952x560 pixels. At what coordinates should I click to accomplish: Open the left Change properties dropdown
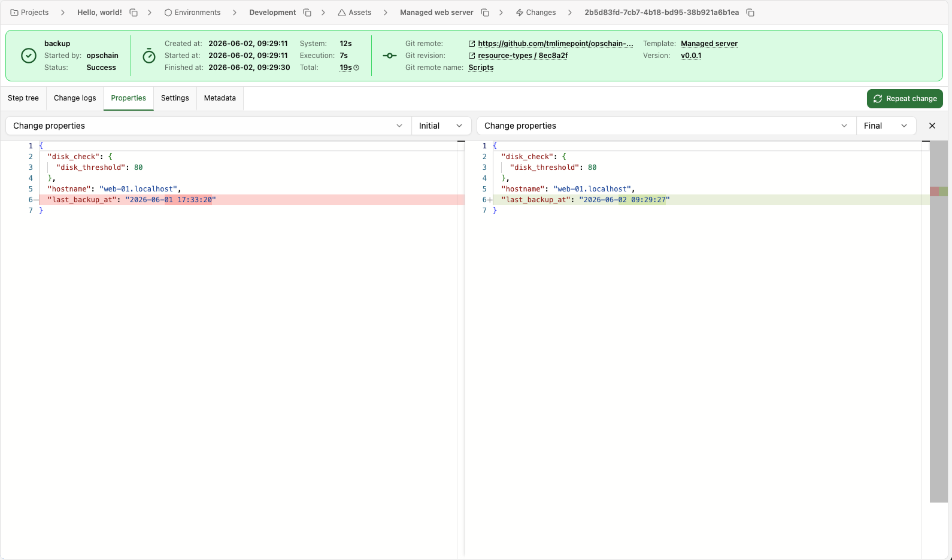click(x=208, y=126)
